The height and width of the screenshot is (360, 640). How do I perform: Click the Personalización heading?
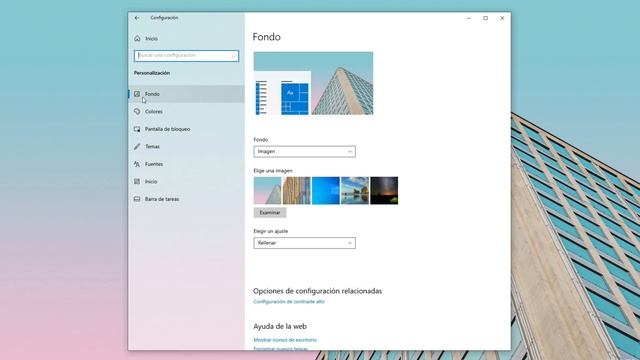[x=152, y=73]
